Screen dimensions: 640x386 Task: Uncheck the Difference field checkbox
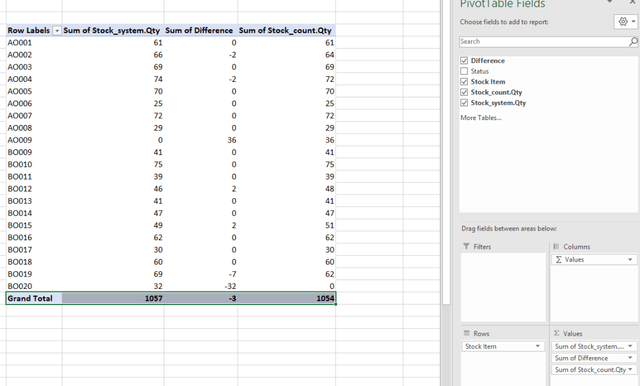point(464,60)
